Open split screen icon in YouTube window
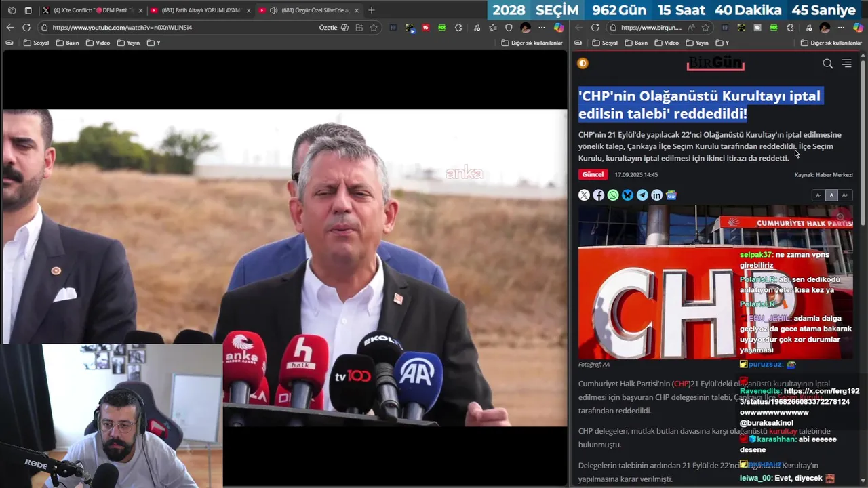Viewport: 868px width, 488px height. pyautogui.click(x=359, y=28)
